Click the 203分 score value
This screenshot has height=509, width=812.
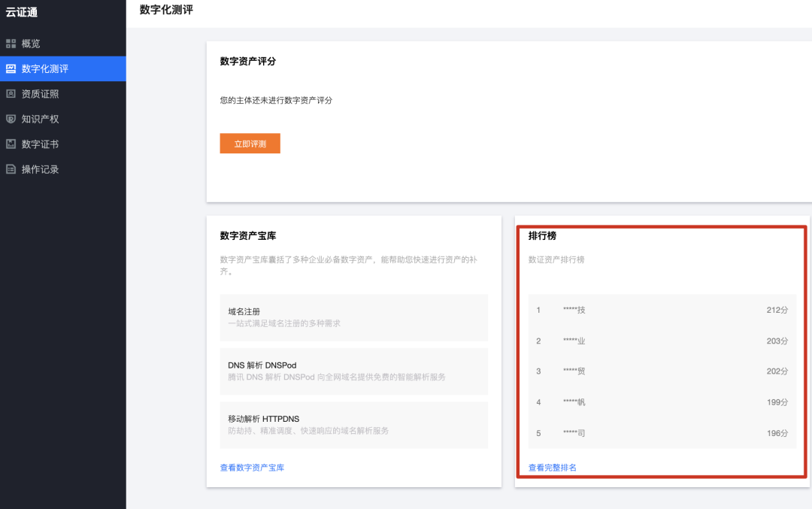coord(777,341)
